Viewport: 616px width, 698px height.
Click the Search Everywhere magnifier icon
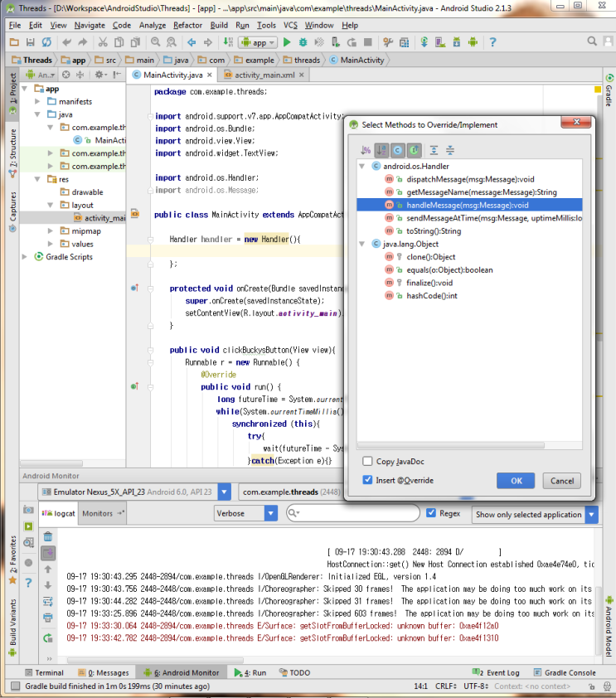click(592, 41)
